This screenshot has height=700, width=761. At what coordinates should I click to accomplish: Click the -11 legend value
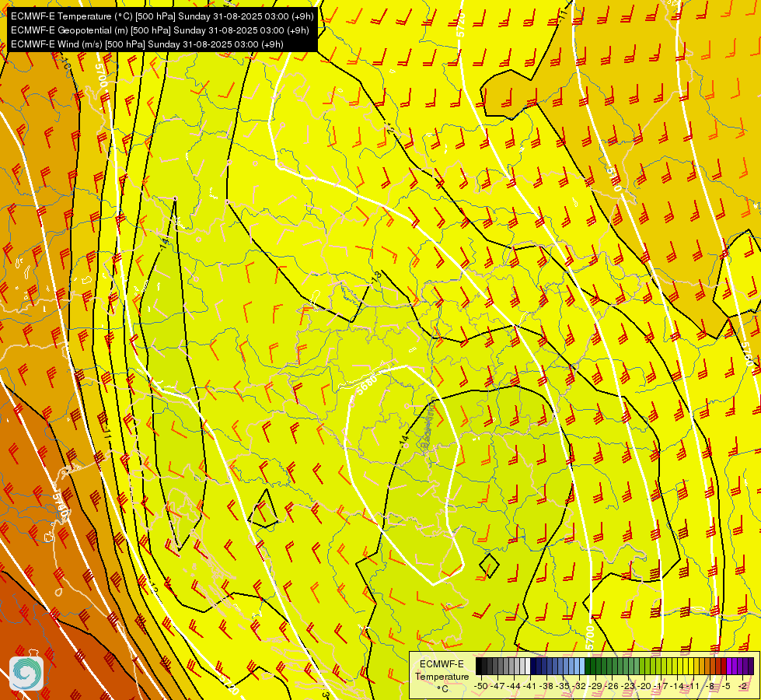[x=693, y=687]
